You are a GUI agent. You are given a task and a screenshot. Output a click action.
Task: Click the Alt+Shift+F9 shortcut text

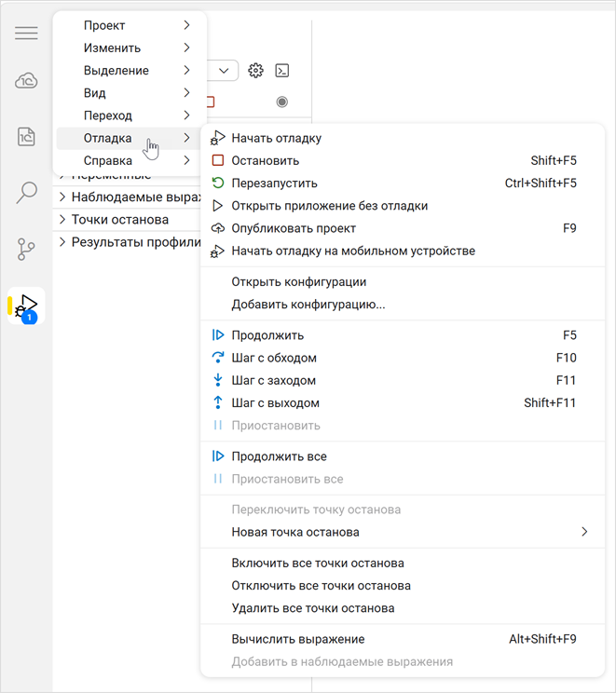click(x=542, y=639)
